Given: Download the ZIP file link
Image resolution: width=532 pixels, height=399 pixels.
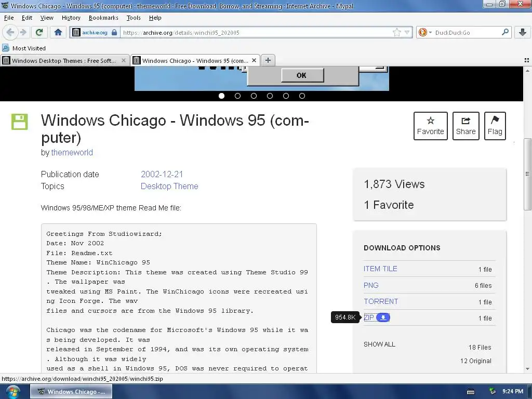Looking at the screenshot, I should click(368, 317).
